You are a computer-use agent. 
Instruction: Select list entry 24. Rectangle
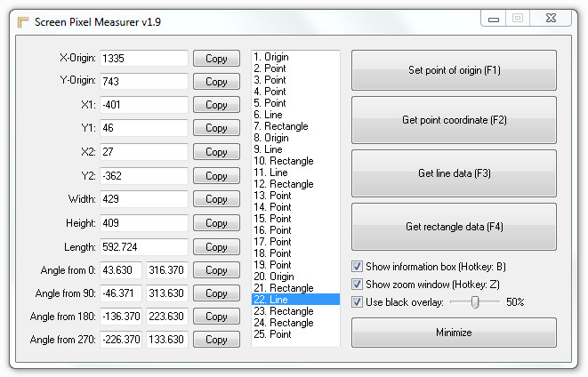[295, 323]
